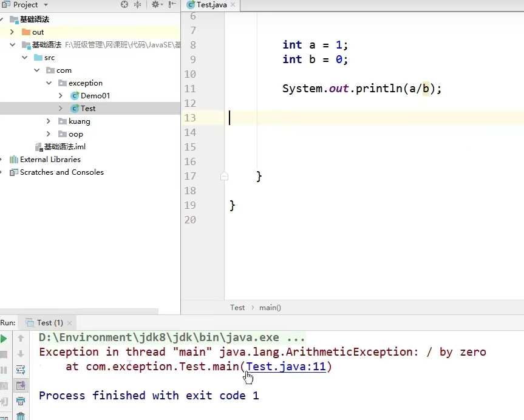The image size is (524, 420).
Task: Close the Test.java editor tab
Action: [233, 5]
